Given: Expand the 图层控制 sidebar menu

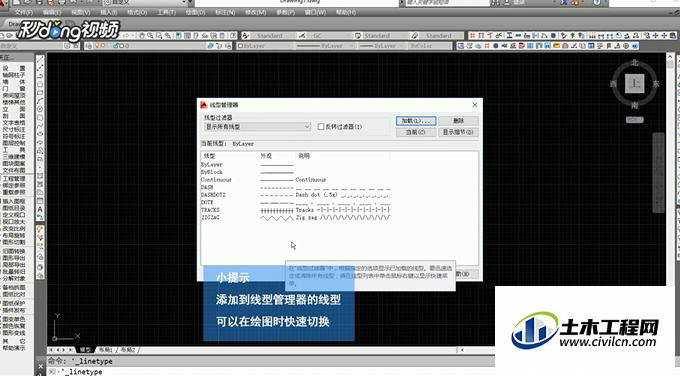Looking at the screenshot, I should coord(14,143).
